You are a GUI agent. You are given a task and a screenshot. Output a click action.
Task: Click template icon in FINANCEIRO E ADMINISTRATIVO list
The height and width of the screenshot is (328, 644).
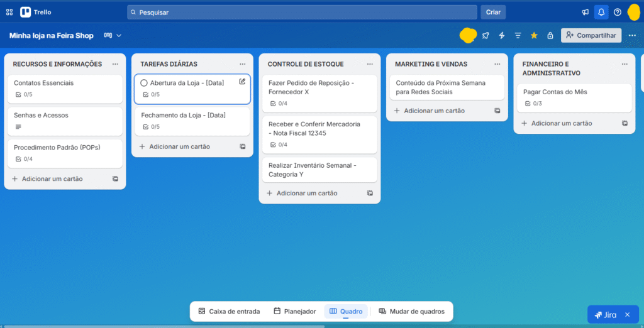point(625,123)
